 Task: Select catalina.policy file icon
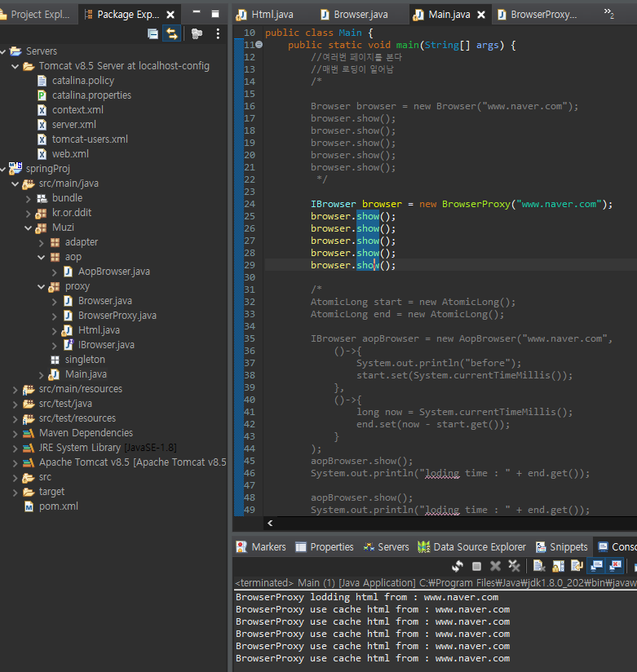pos(42,81)
